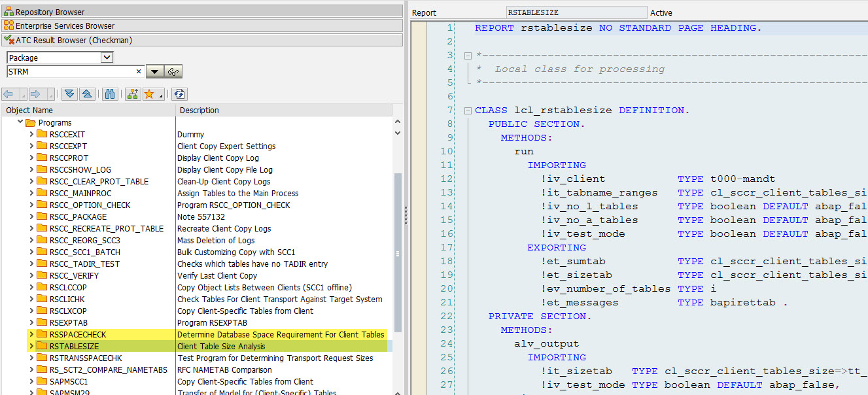Click the Refresh object list icon

(179, 94)
